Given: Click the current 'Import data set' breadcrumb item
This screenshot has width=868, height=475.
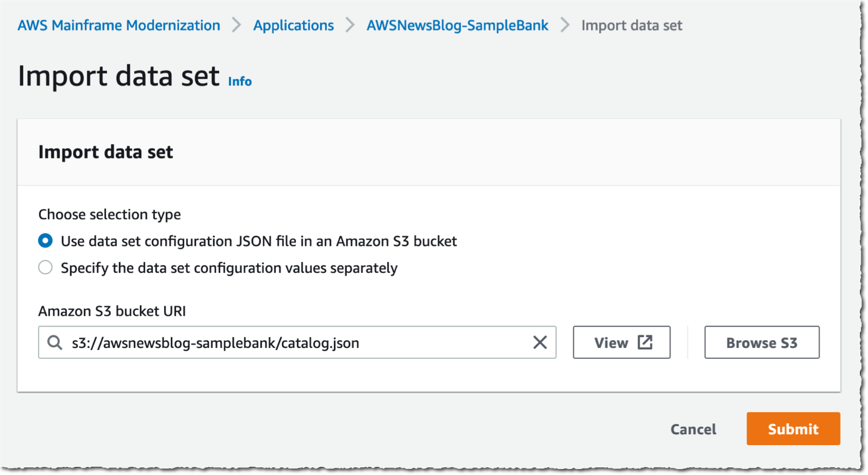Looking at the screenshot, I should [x=631, y=26].
